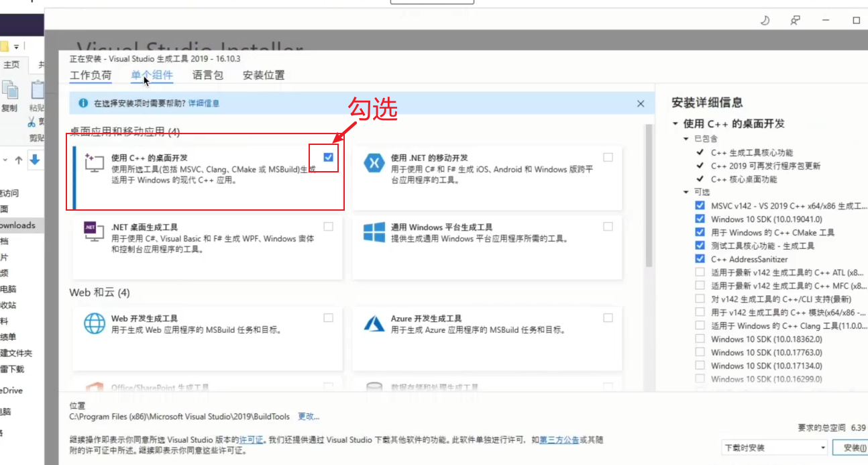This screenshot has height=465, width=868.
Task: Click the 'Web 和云 (4)' section heading
Action: [100, 293]
